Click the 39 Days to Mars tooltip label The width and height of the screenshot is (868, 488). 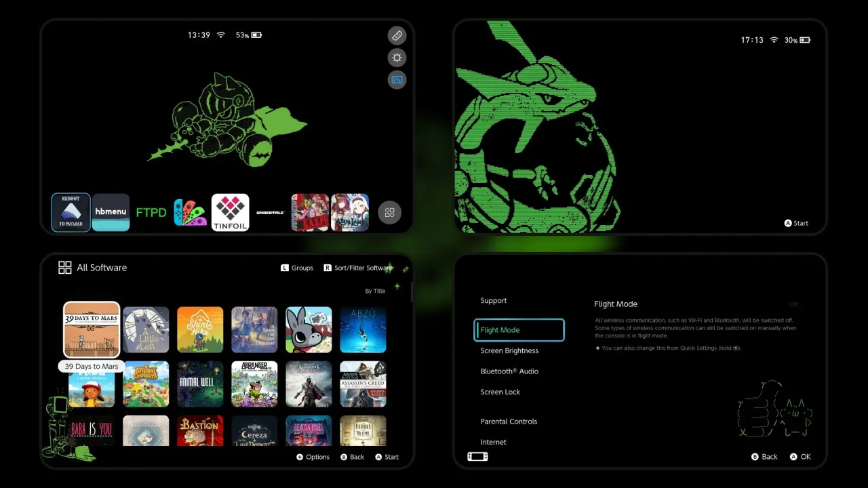pyautogui.click(x=92, y=367)
